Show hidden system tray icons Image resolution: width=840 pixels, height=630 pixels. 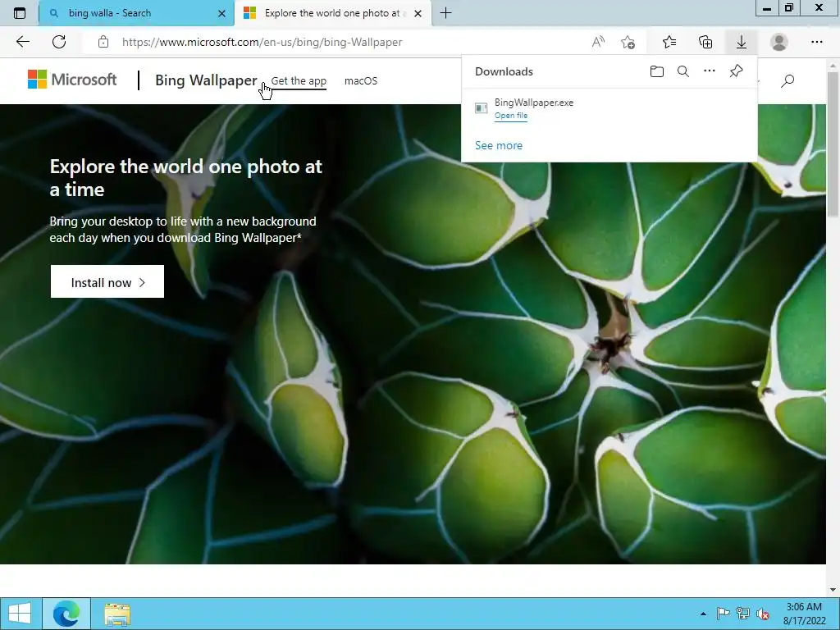[x=703, y=614]
